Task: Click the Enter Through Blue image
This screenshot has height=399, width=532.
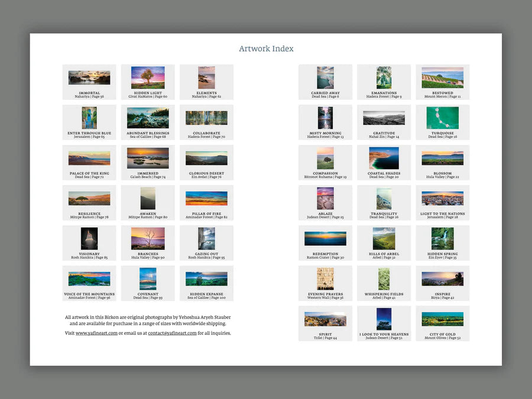Action: [x=89, y=118]
